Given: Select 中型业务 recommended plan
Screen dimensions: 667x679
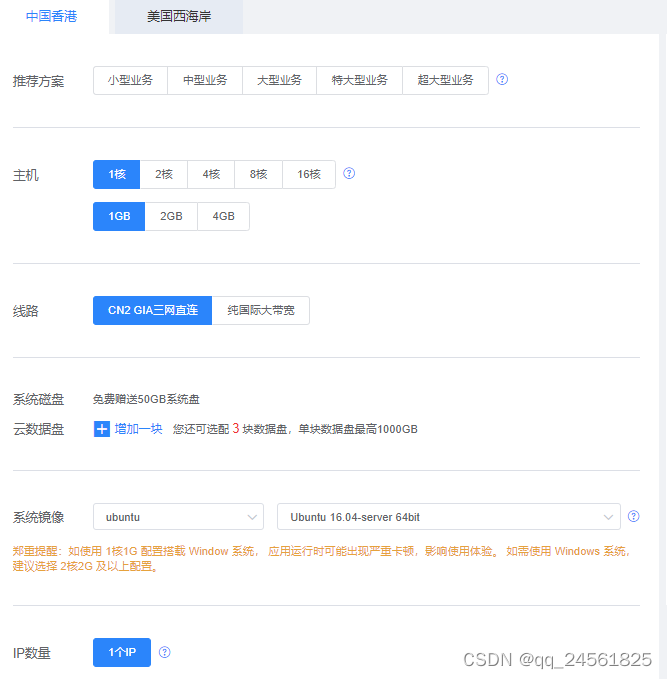Looking at the screenshot, I should (x=205, y=80).
